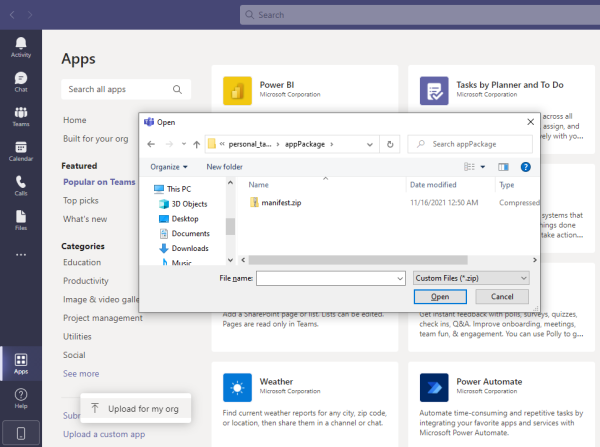Expand recent locations dropdown in dialog
600x447 pixels.
184,144
